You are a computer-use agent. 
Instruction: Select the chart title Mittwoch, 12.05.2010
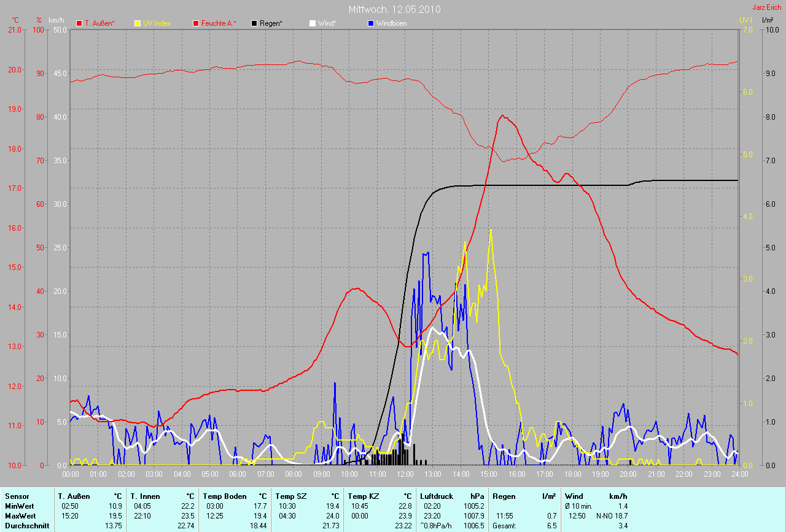pyautogui.click(x=394, y=9)
